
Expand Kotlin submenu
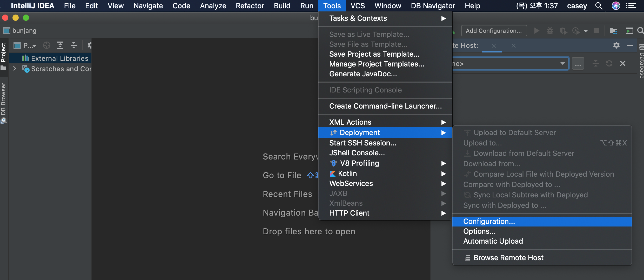click(385, 174)
